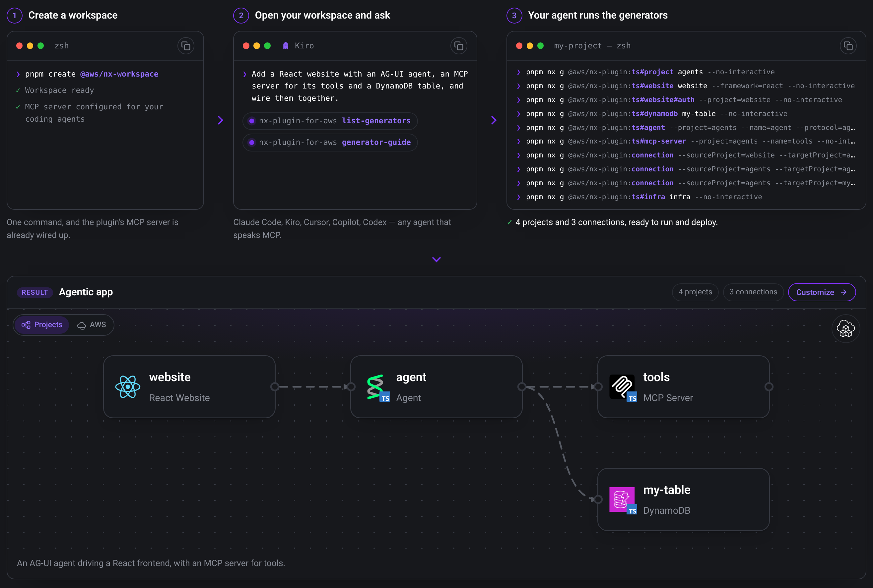
Task: Copy the zsh terminal command
Action: coord(186,46)
